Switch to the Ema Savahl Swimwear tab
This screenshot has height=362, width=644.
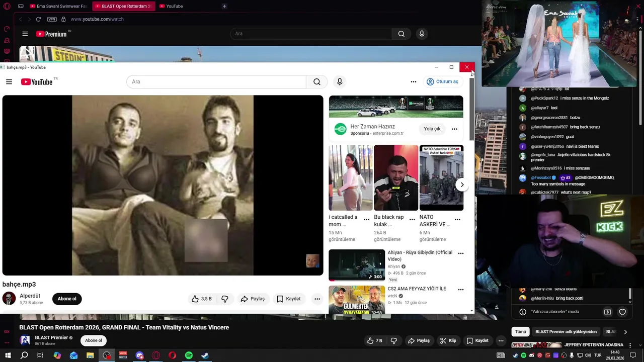[x=58, y=6]
